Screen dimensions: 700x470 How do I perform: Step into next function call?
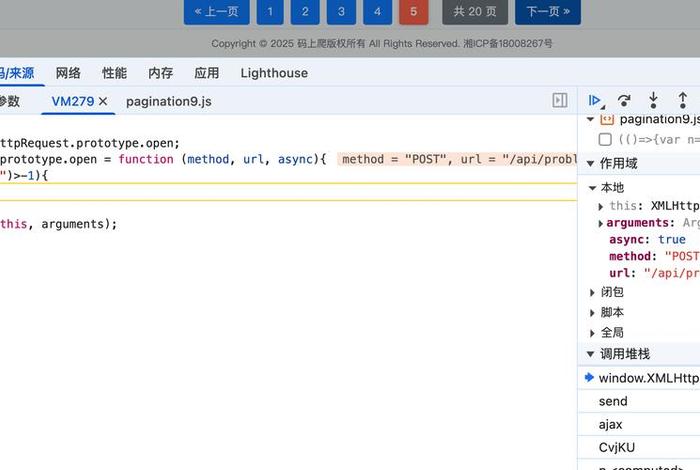click(653, 100)
